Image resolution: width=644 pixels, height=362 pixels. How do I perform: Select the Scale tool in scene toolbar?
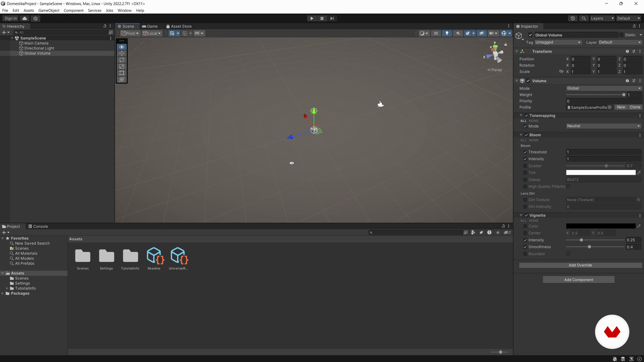point(122,67)
